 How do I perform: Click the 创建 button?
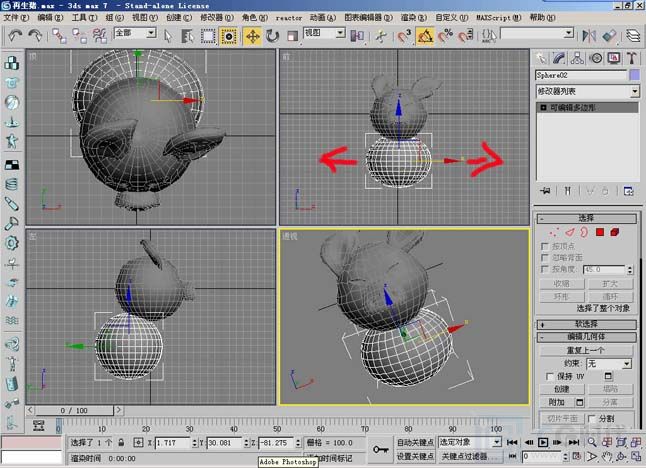(562, 389)
